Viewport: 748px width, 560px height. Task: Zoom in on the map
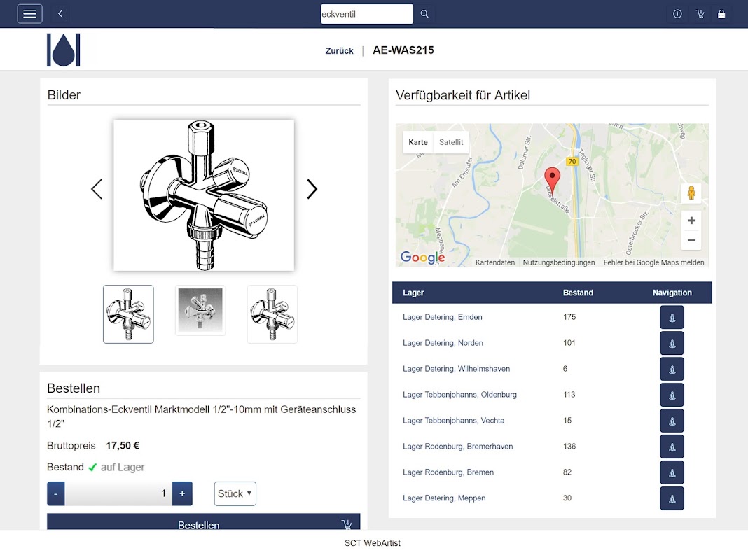tap(691, 220)
